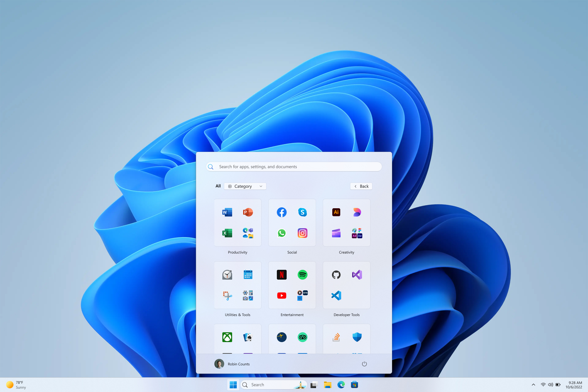This screenshot has height=392, width=588.
Task: Open Search field for apps
Action: click(x=294, y=166)
